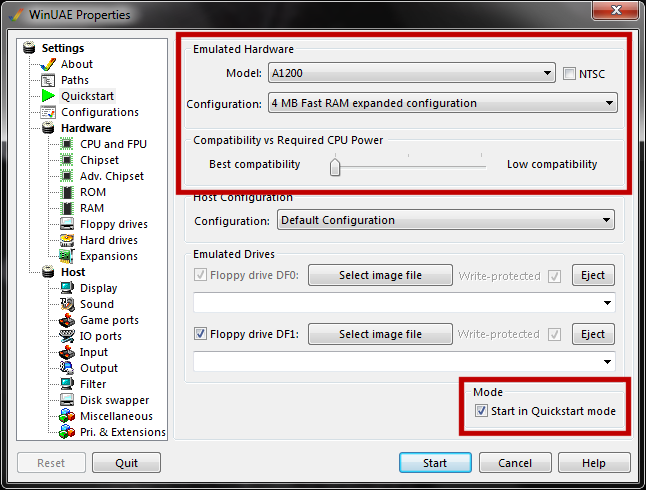Click the RAM chip icon
The height and width of the screenshot is (490, 646).
(67, 208)
